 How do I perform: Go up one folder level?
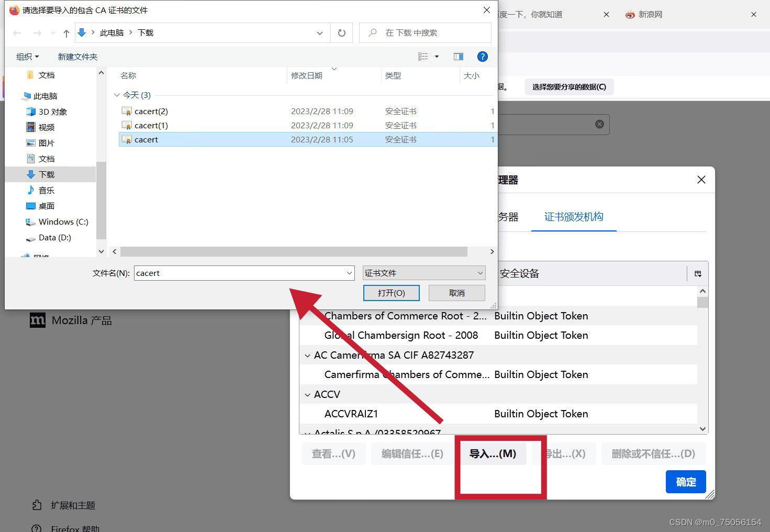coord(66,33)
